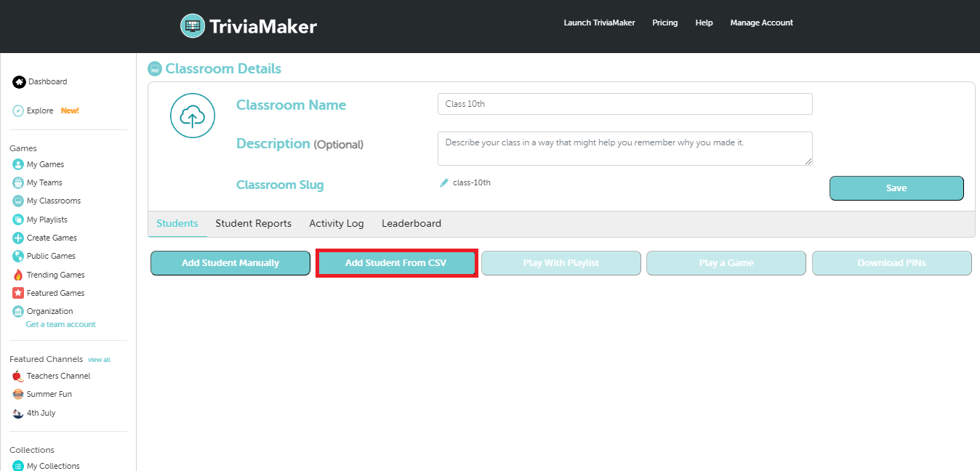The image size is (980, 471).
Task: Click the TriviaMaker logo
Action: 249,26
